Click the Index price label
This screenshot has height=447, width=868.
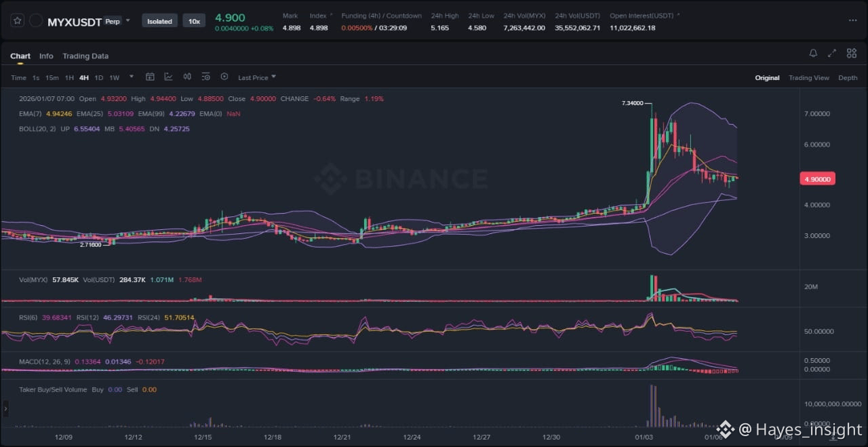point(318,16)
